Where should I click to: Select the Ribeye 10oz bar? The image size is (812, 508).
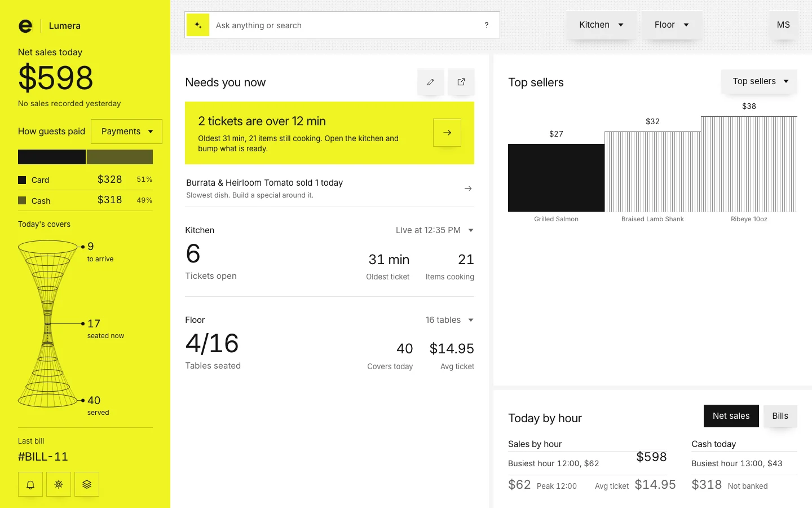[x=749, y=164]
